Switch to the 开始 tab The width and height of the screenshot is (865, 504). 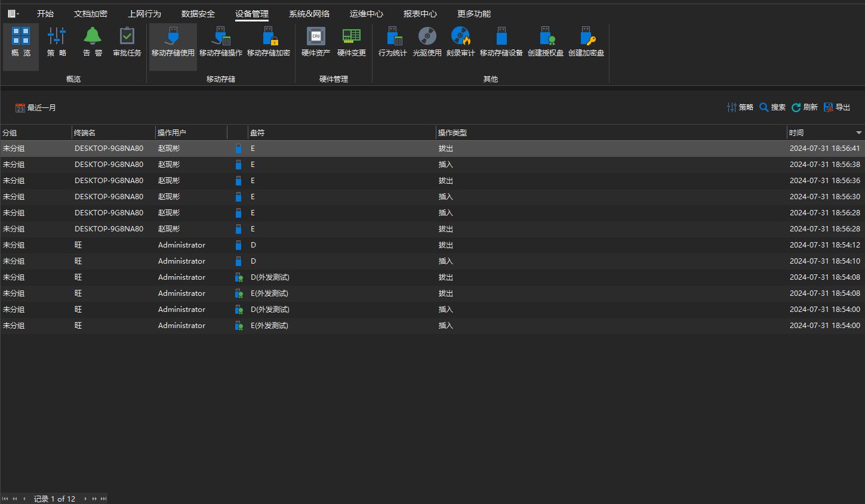coord(45,14)
